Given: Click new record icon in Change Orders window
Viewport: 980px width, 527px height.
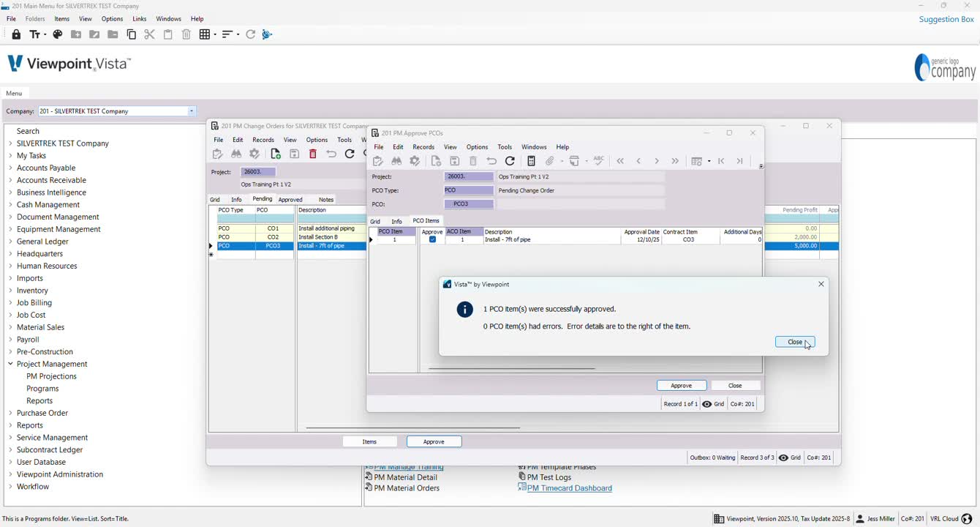Looking at the screenshot, I should [276, 154].
